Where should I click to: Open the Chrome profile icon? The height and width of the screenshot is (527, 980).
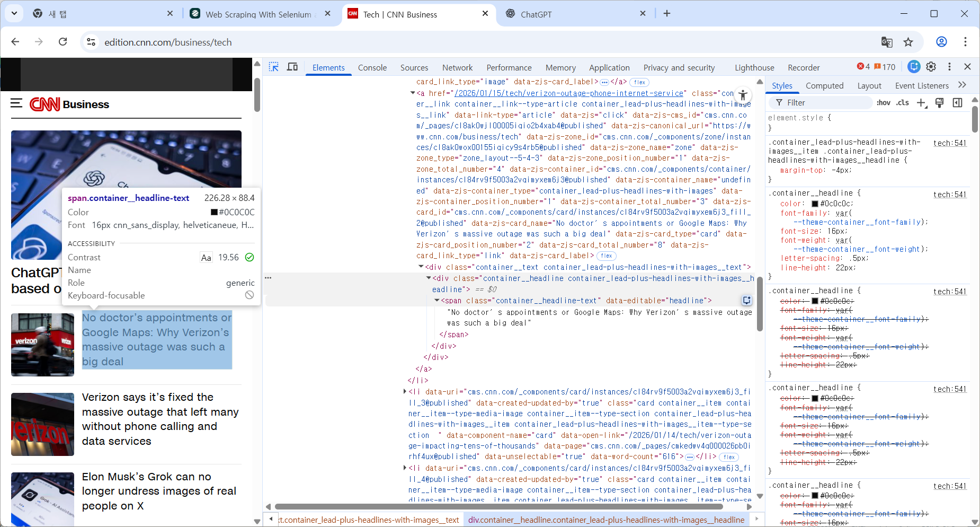coord(941,42)
